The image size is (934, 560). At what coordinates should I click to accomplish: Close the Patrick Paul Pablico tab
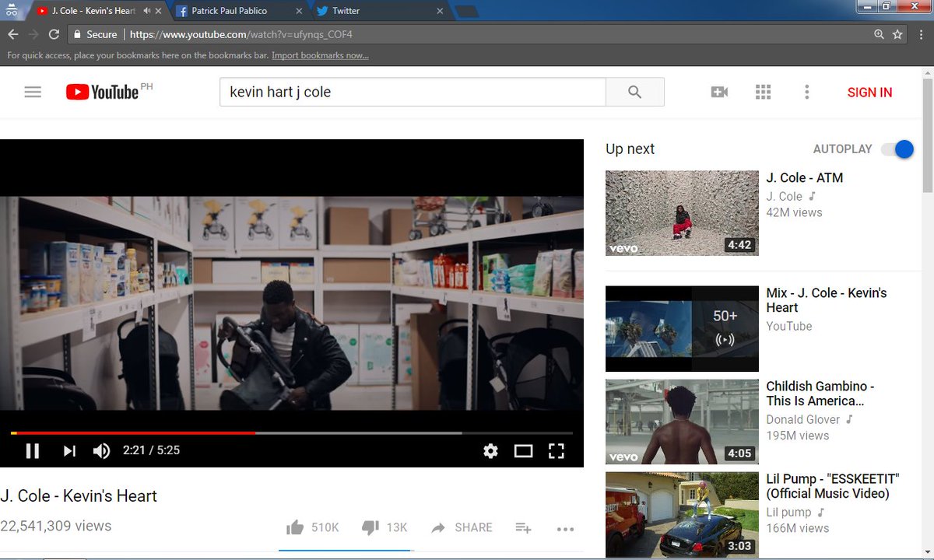tap(299, 11)
